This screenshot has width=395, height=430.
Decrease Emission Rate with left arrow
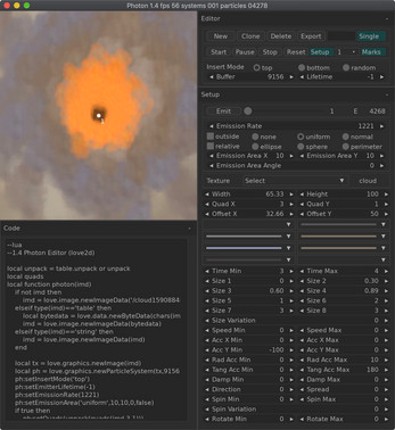point(211,126)
